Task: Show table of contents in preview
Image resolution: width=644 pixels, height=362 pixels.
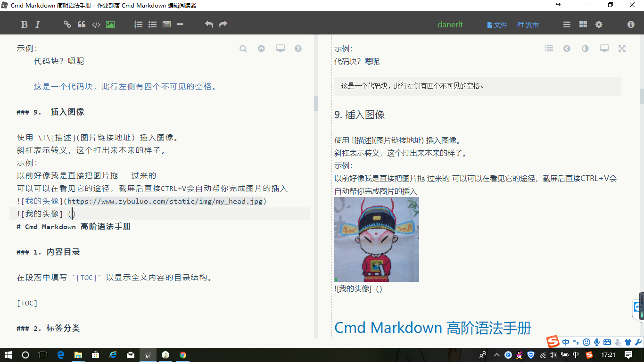Action: coord(549,48)
